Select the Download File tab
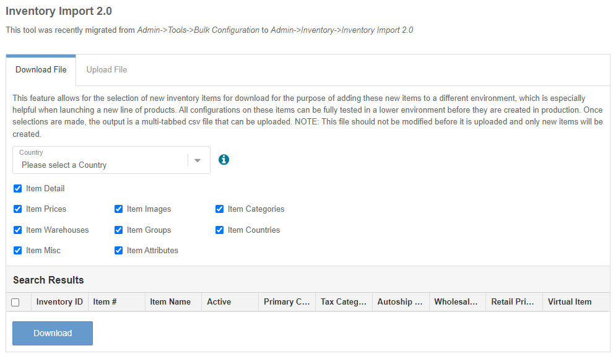Screen dimensions: 613x364 (x=41, y=70)
